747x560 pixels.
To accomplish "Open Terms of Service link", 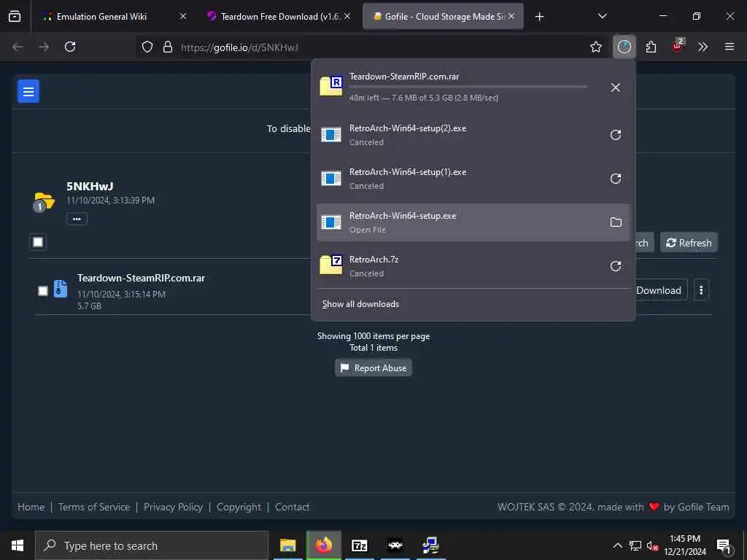I will point(94,507).
